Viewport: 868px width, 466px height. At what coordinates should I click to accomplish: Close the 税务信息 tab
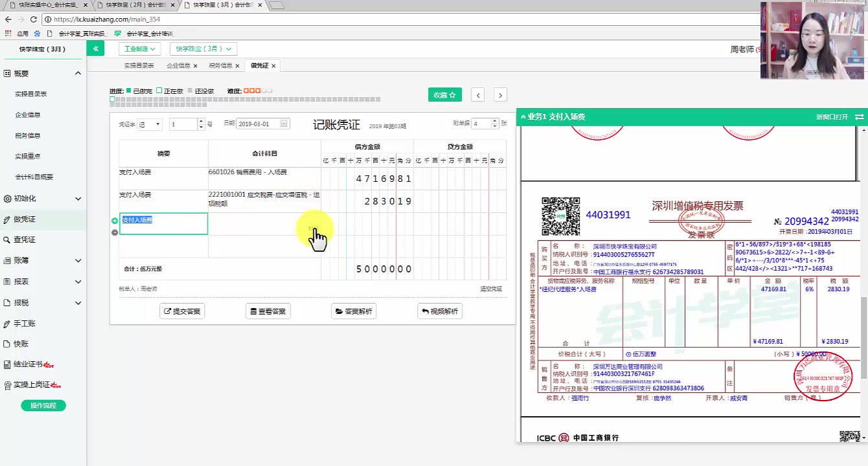pos(237,66)
